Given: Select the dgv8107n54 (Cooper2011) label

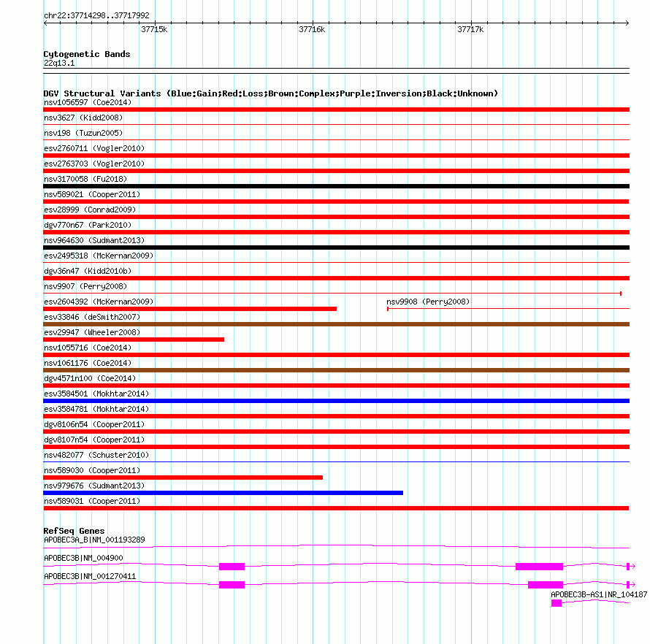Looking at the screenshot, I should coord(94,440).
